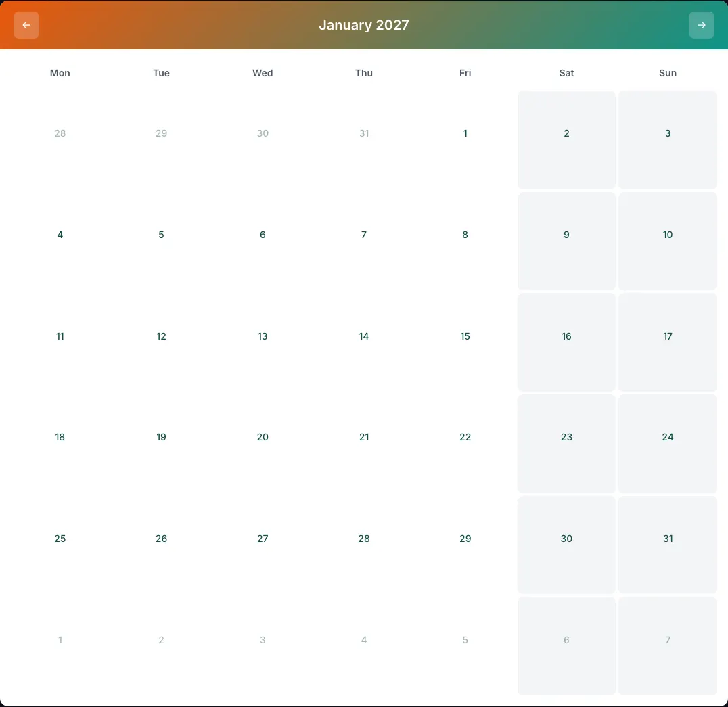This screenshot has width=728, height=707.
Task: Select Sunday January 3 in first row
Action: point(668,140)
